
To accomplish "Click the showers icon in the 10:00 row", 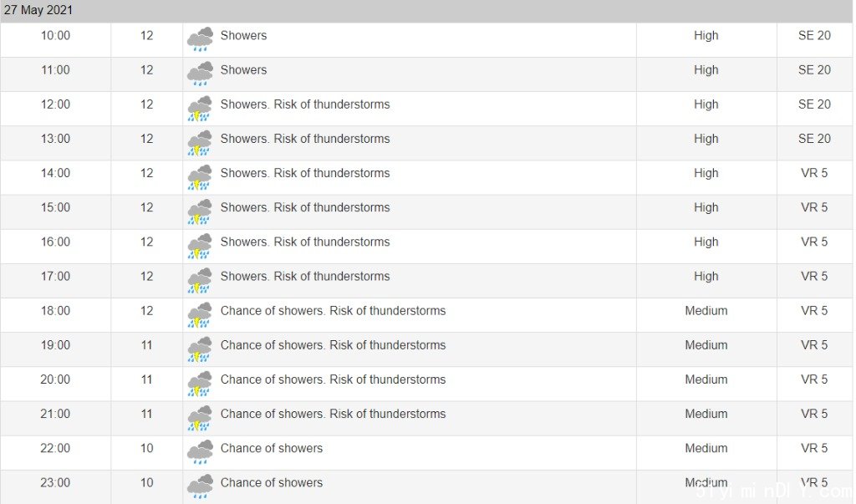I will pyautogui.click(x=200, y=39).
